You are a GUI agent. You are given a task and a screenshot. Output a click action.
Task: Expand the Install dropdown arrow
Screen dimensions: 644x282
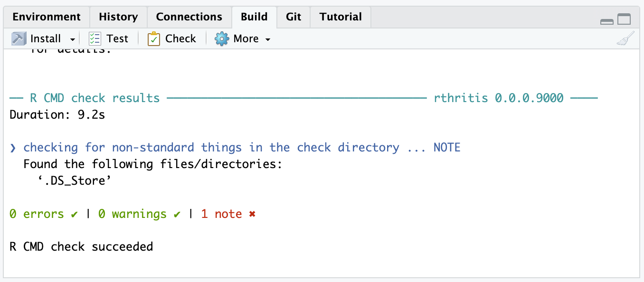pyautogui.click(x=73, y=39)
